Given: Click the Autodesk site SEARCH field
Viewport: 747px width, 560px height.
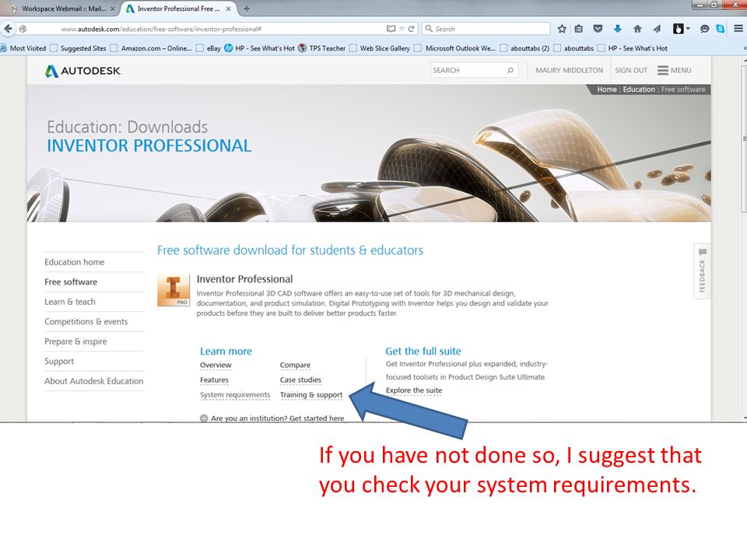Looking at the screenshot, I should tap(468, 70).
